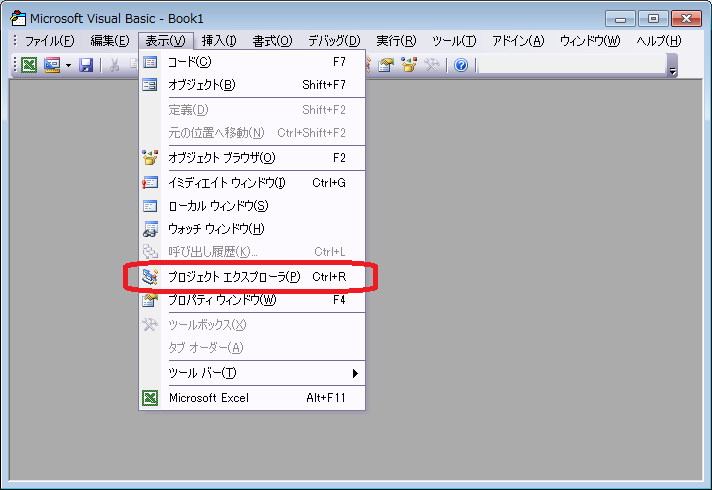
Task: Click the blue Help question mark icon
Action: point(461,65)
